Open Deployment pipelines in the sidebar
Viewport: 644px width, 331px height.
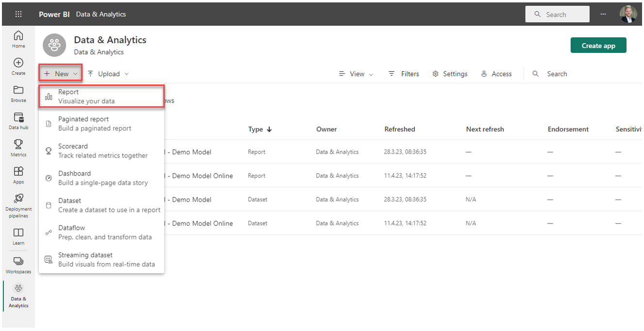[x=18, y=205]
